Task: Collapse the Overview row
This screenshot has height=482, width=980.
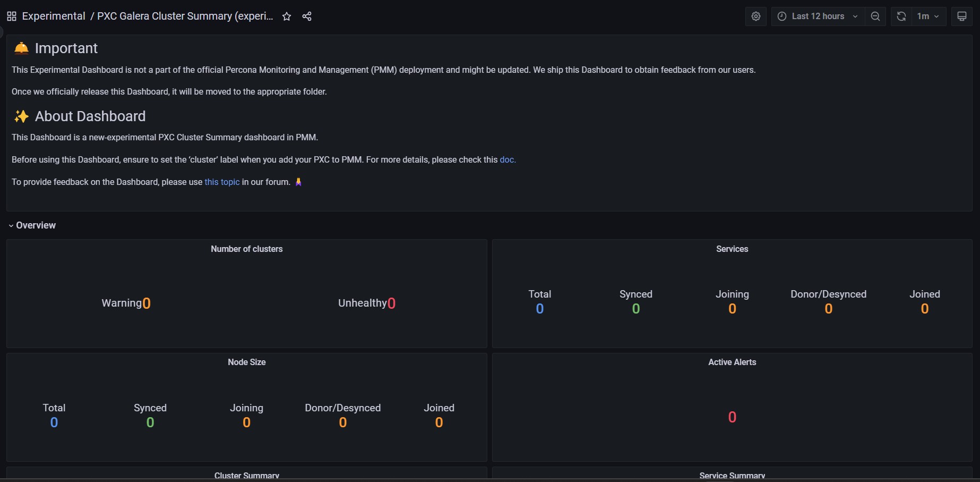Action: [x=32, y=225]
